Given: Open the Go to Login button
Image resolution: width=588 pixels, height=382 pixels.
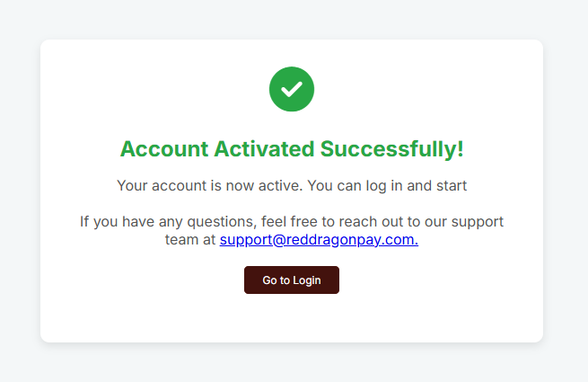Looking at the screenshot, I should coord(292,280).
